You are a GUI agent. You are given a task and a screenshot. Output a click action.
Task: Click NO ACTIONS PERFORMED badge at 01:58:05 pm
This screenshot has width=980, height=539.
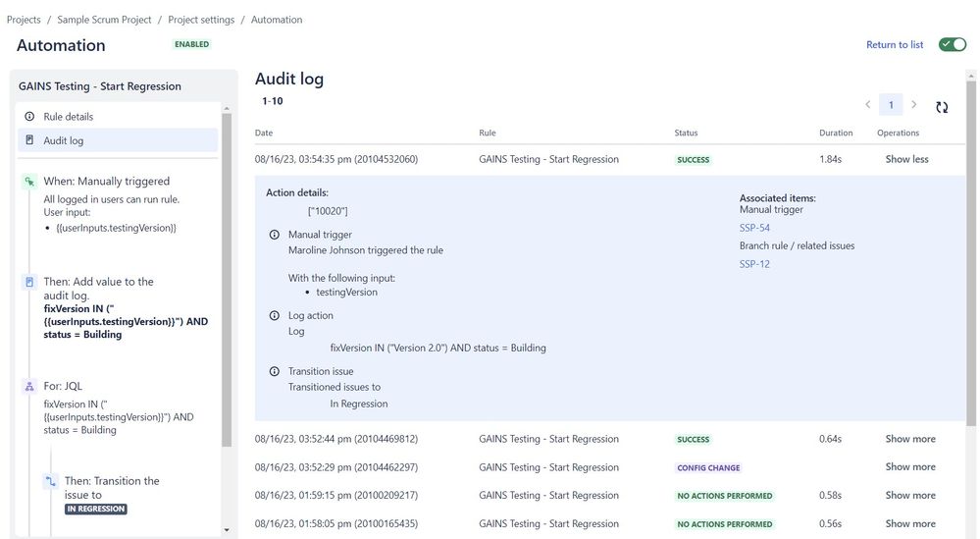725,524
